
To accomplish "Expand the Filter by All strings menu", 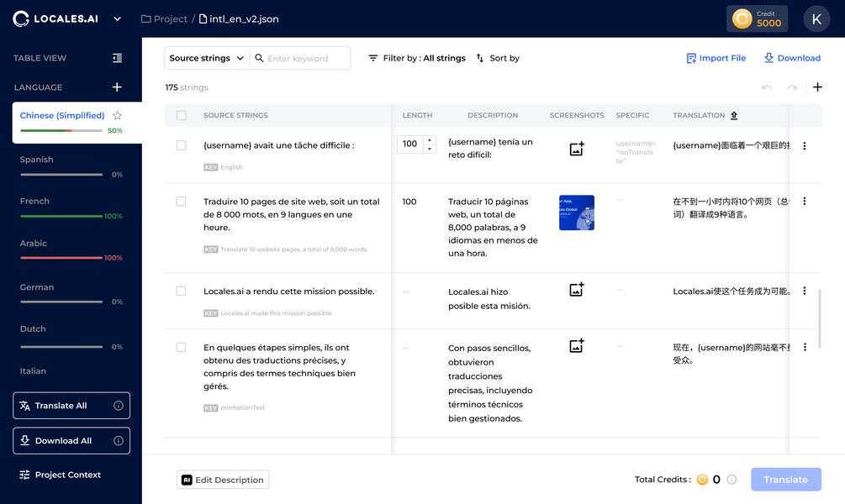I will [417, 58].
